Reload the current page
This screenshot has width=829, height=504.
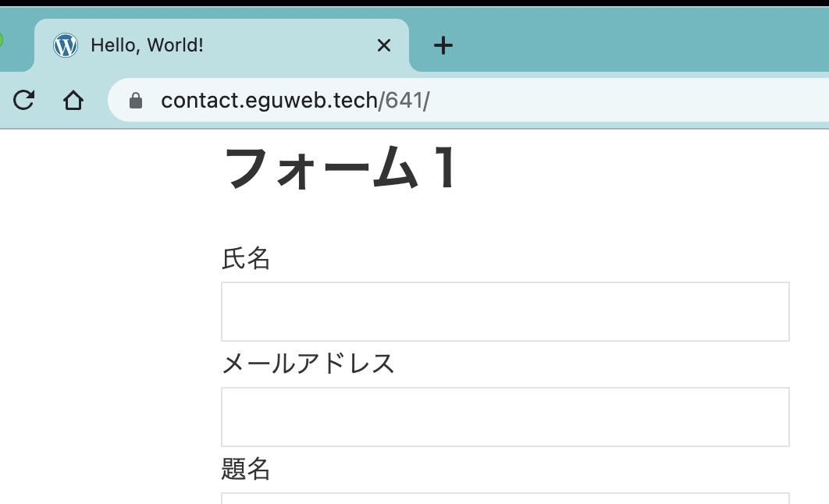24,100
